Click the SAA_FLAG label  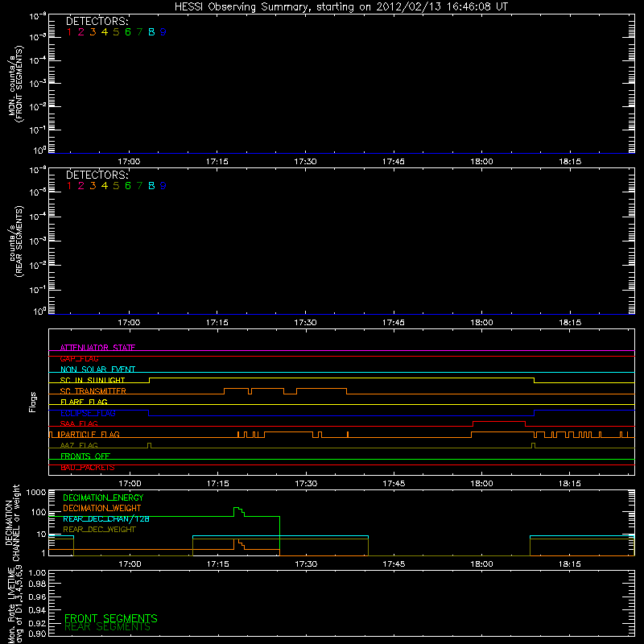pyautogui.click(x=79, y=424)
